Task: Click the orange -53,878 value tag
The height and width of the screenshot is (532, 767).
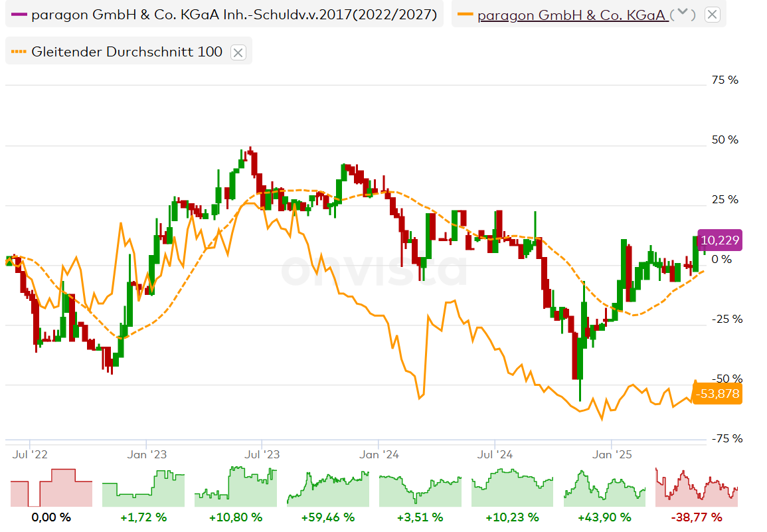Action: [x=718, y=393]
